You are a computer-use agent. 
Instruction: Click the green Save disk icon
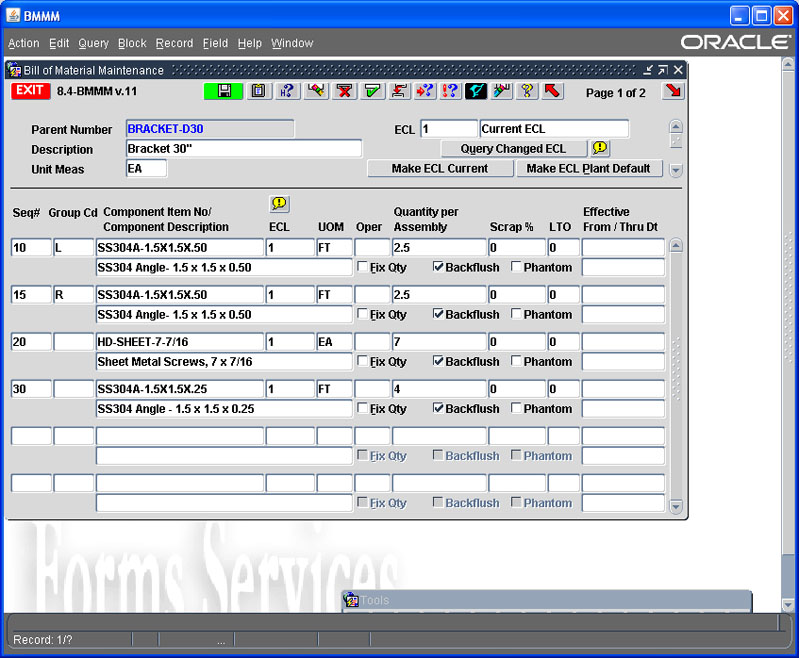(x=224, y=91)
